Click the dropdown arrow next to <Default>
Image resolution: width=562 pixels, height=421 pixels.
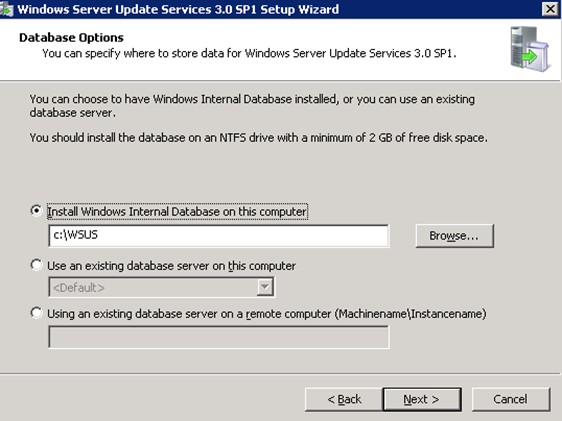[265, 287]
